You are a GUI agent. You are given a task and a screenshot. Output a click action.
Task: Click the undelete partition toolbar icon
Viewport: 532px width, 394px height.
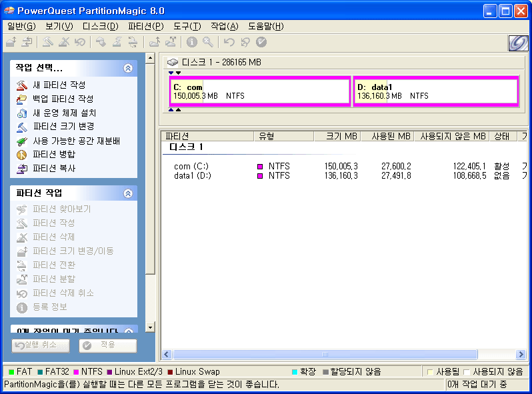(x=80, y=42)
